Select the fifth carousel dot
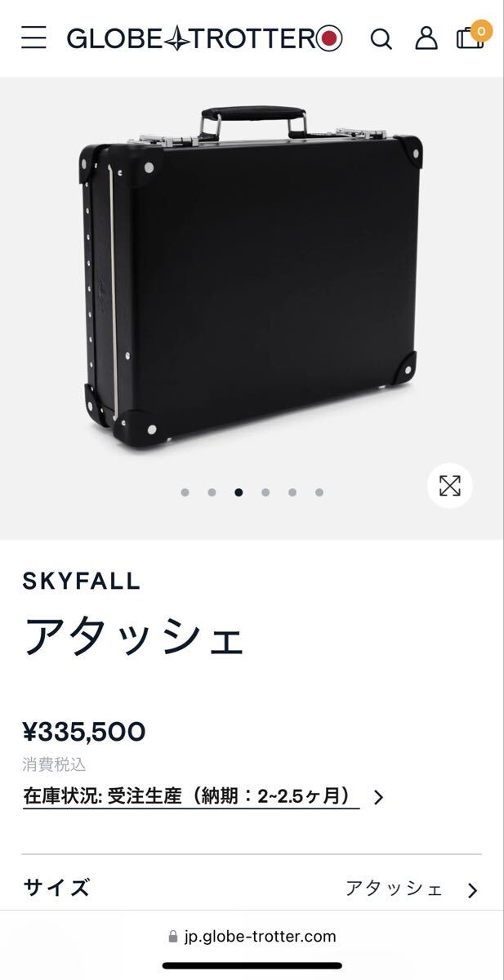Viewport: 504px width, 980px height. (x=292, y=492)
